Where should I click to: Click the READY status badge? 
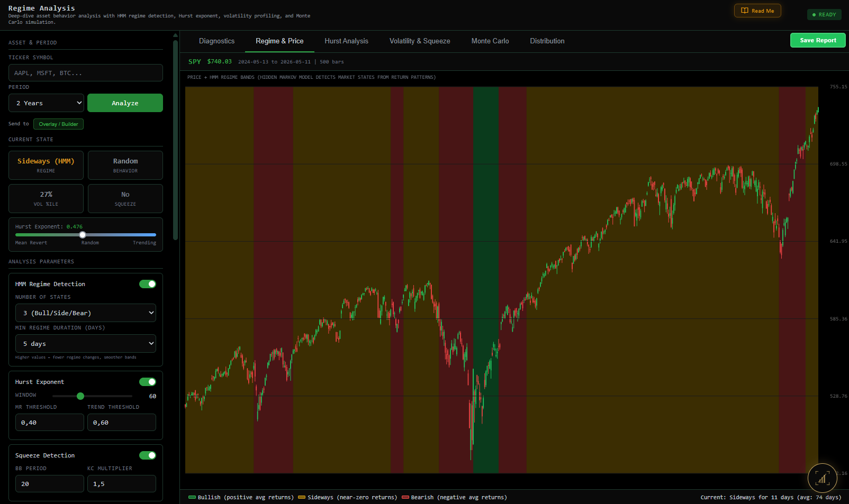[x=824, y=15]
